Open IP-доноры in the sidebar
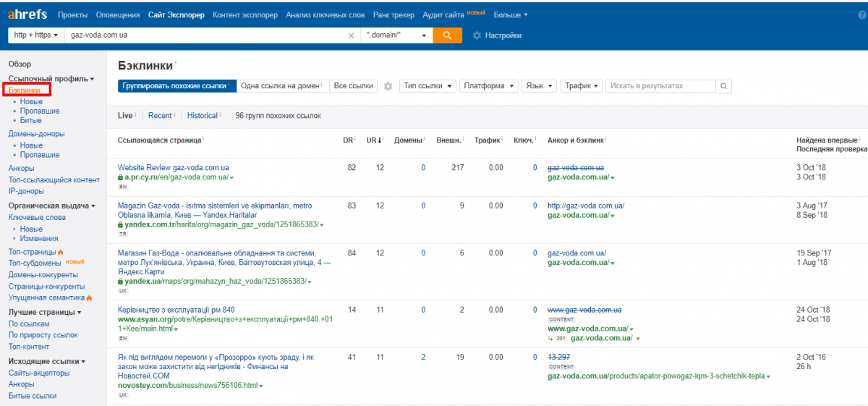Viewport: 868px width, 406px height. [26, 192]
